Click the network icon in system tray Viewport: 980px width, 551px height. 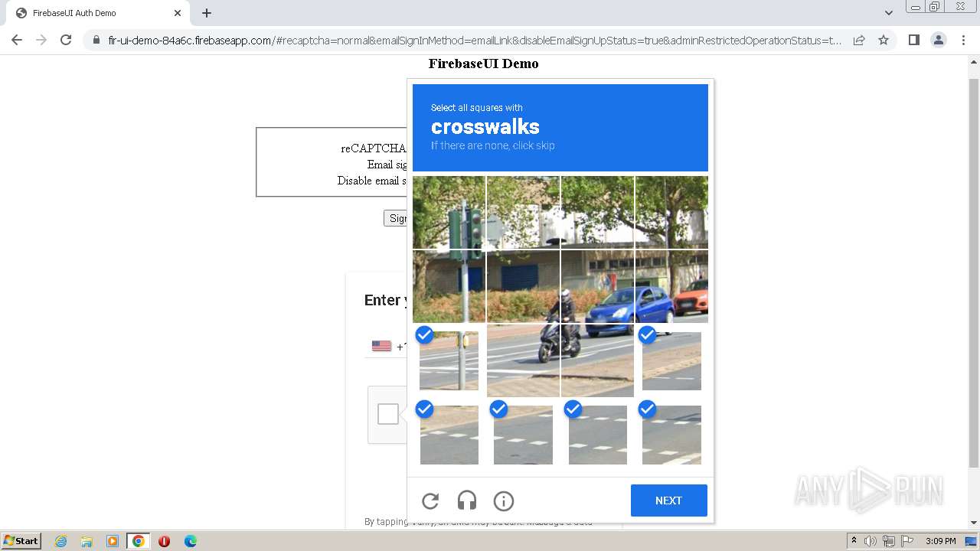tap(889, 541)
